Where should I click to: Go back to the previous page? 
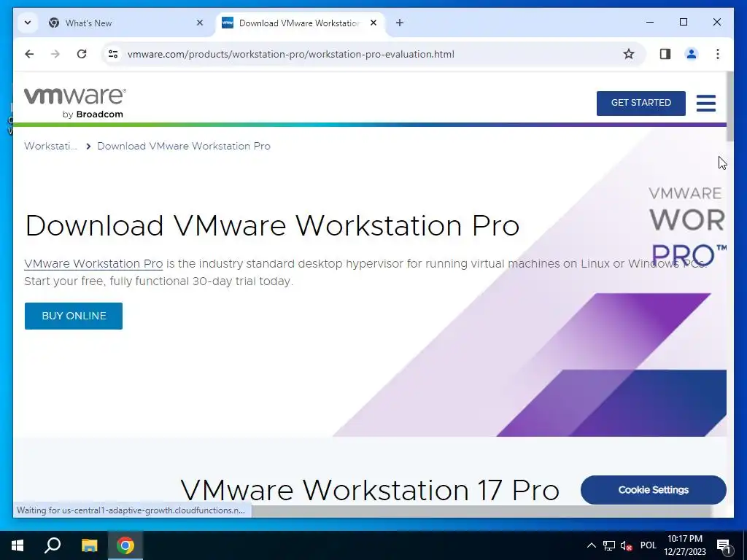29,54
